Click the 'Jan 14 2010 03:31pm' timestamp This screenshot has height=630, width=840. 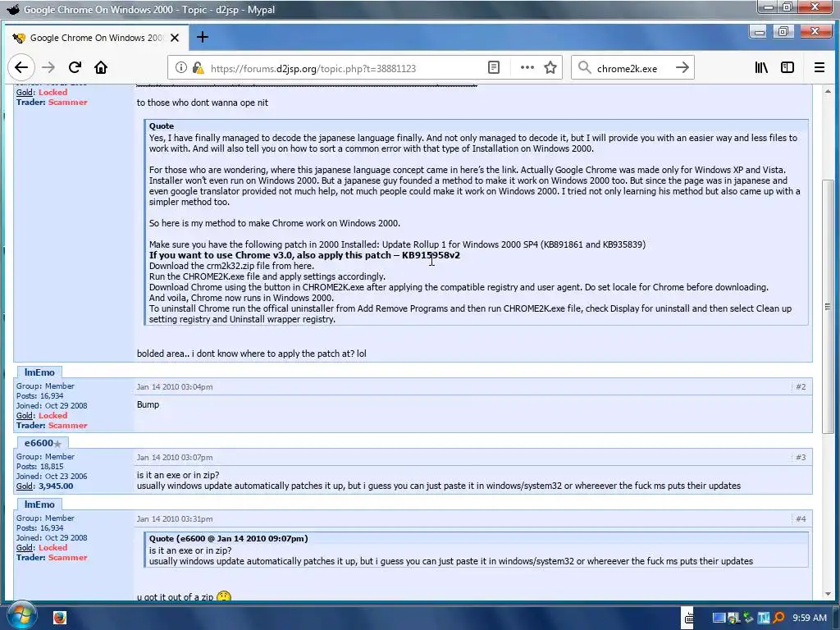175,519
